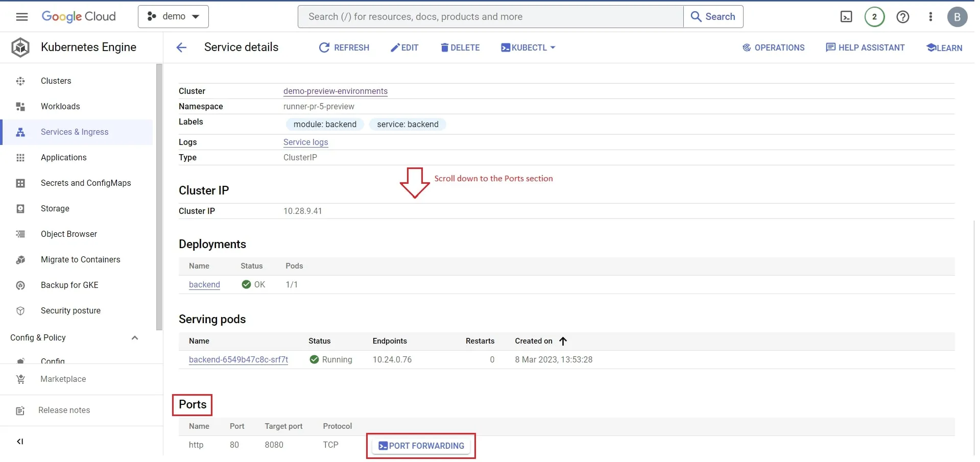This screenshot has height=462, width=980.
Task: Open the PORT FORWARDING button
Action: [420, 445]
